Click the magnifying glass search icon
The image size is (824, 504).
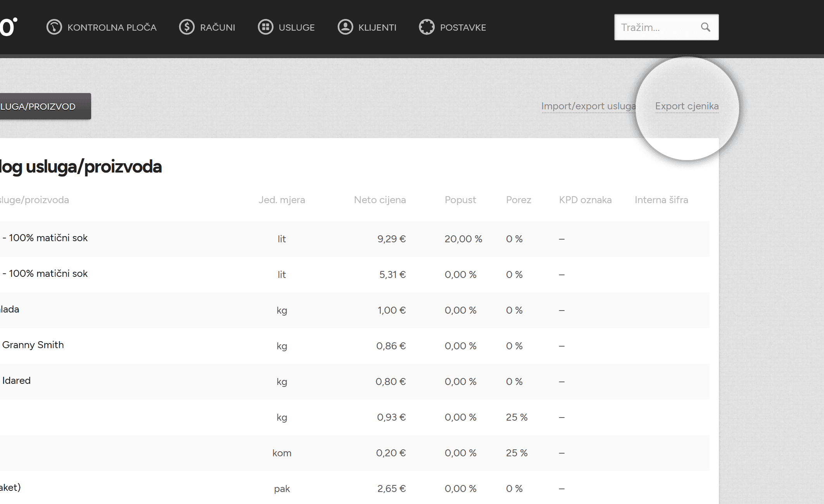[705, 27]
